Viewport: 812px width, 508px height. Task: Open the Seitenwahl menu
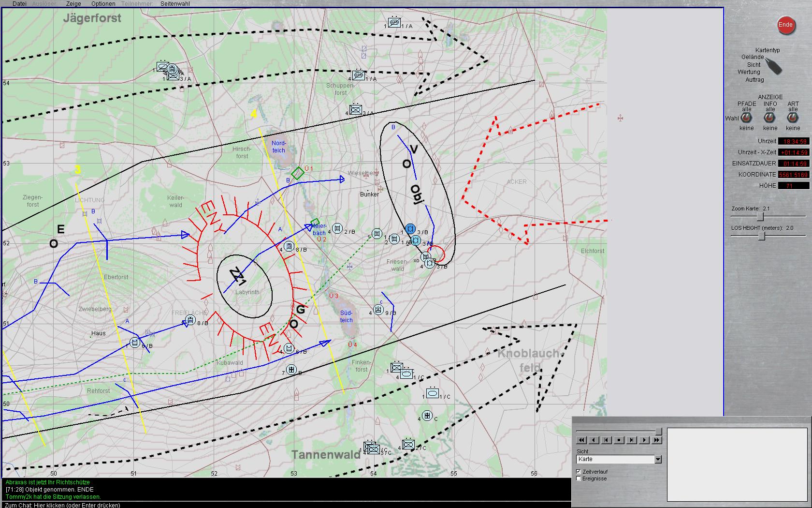pos(175,4)
